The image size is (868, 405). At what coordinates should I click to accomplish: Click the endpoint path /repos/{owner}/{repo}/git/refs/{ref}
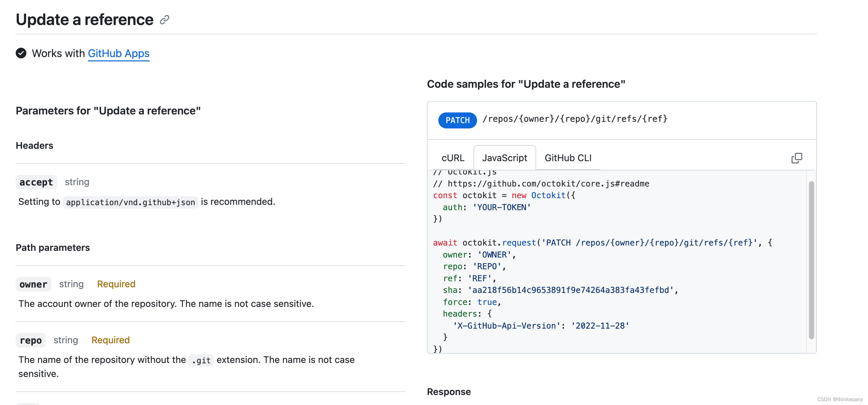[x=575, y=118]
